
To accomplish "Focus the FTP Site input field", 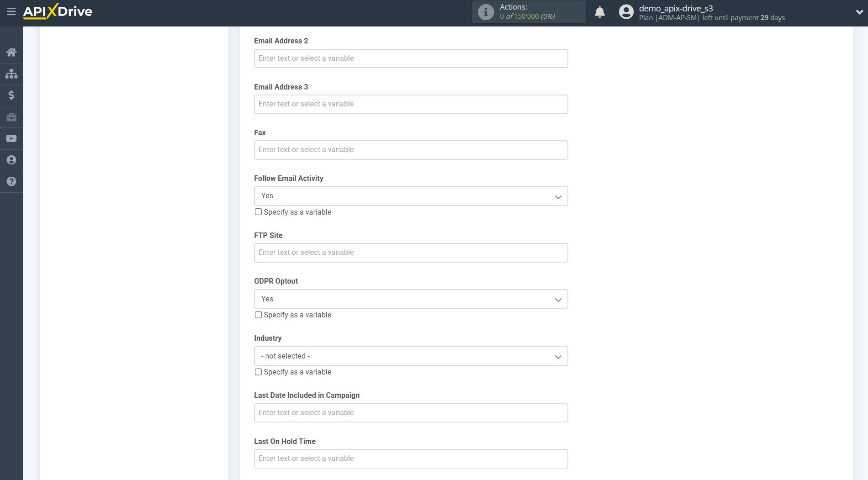I will coord(411,253).
